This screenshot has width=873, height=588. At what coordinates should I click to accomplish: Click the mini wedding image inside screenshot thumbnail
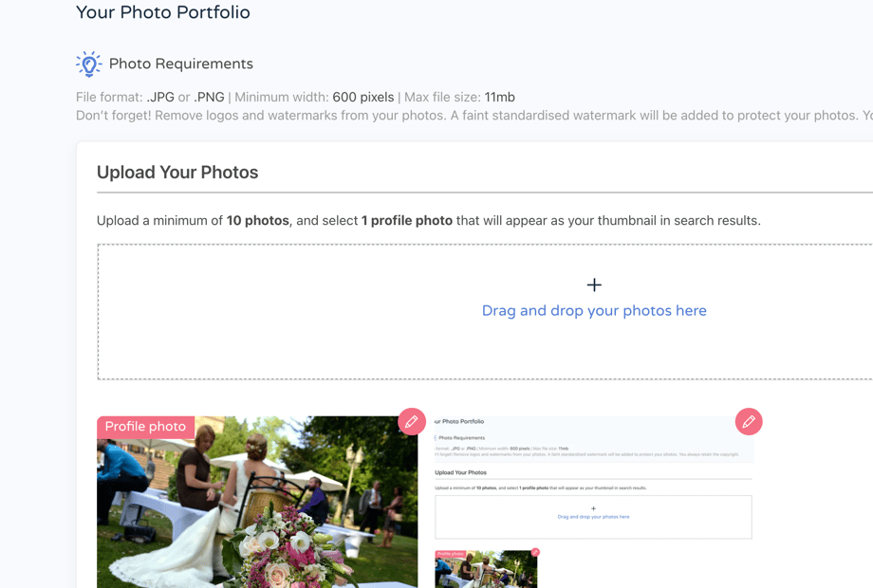tap(487, 568)
